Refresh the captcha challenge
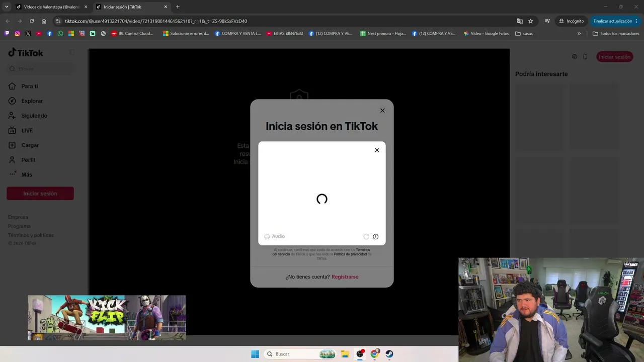 point(366,236)
